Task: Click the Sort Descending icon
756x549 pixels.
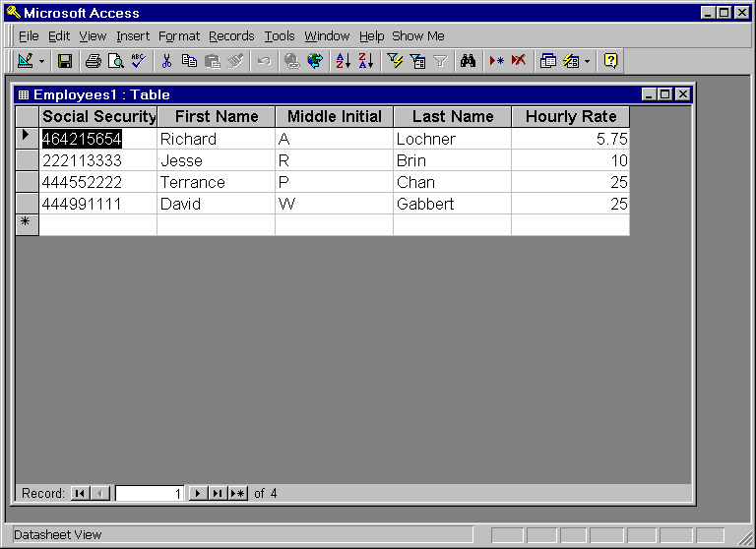Action: (x=365, y=61)
